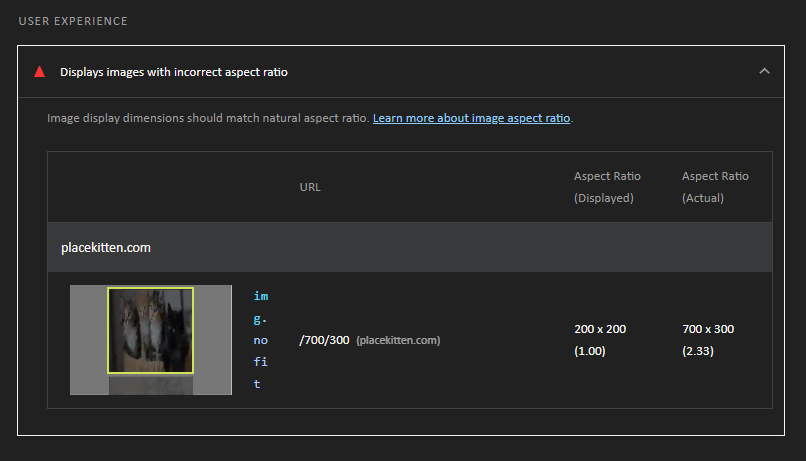The height and width of the screenshot is (461, 806).
Task: Click the img.nofit element snippet
Action: tap(261, 340)
